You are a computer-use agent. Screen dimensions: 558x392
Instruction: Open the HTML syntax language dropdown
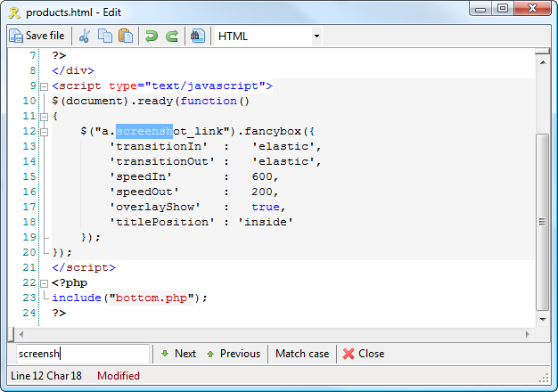(268, 36)
